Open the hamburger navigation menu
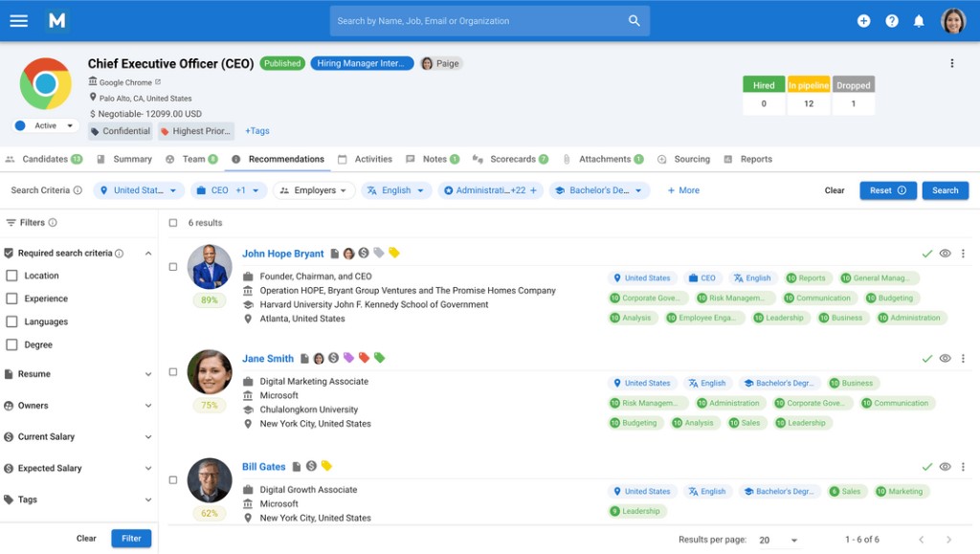The width and height of the screenshot is (980, 554). (18, 21)
